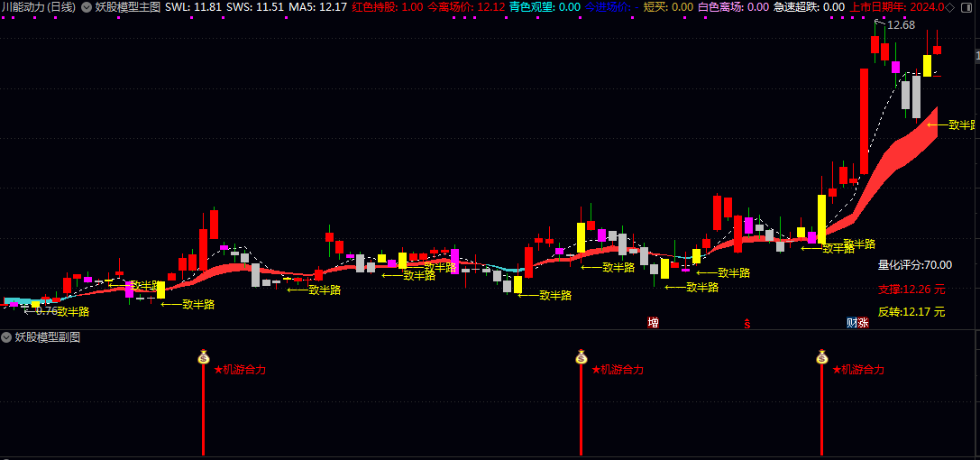Click the 今离场价: 12.12 readout

pyautogui.click(x=466, y=7)
